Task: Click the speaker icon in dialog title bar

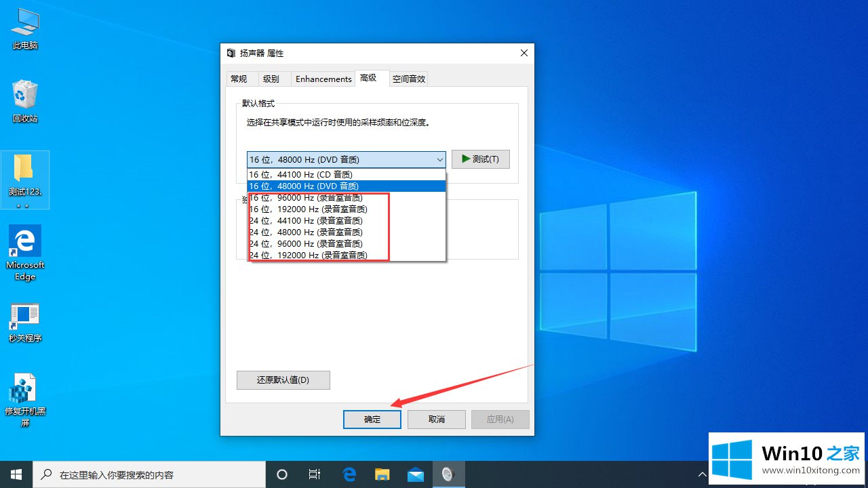Action: [231, 53]
